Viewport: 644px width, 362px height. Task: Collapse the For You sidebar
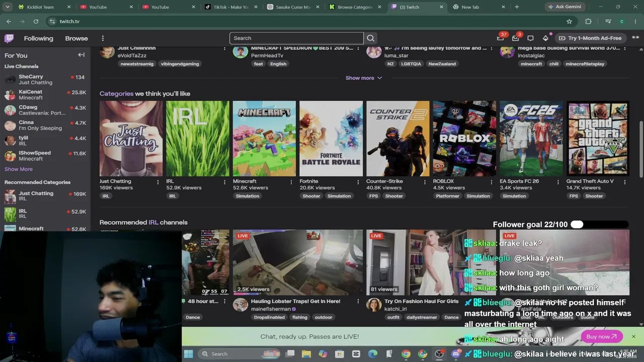click(x=81, y=55)
